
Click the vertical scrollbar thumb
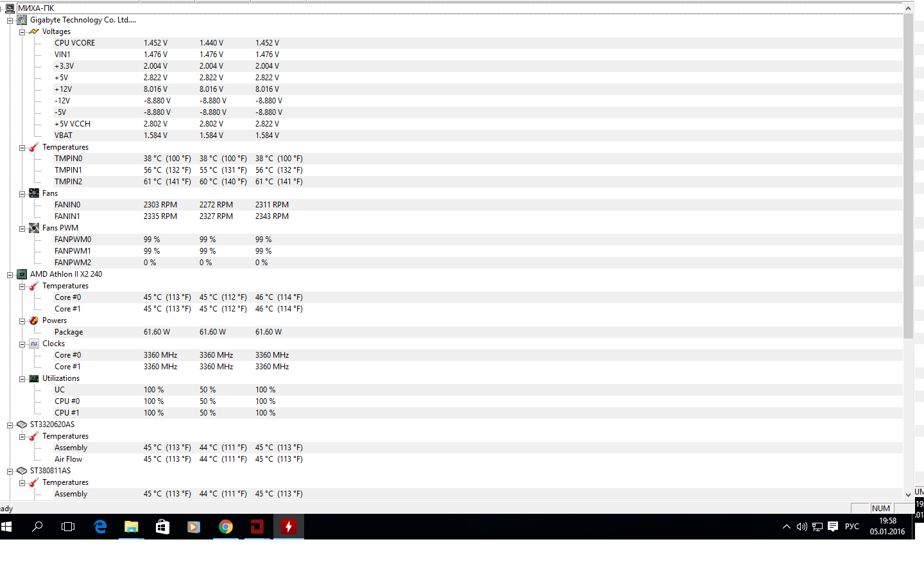(x=908, y=176)
